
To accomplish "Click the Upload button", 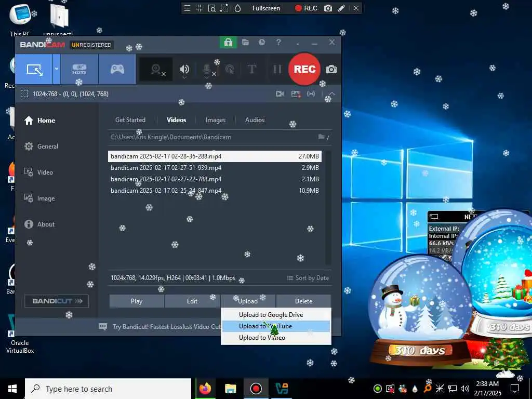I will 248,301.
